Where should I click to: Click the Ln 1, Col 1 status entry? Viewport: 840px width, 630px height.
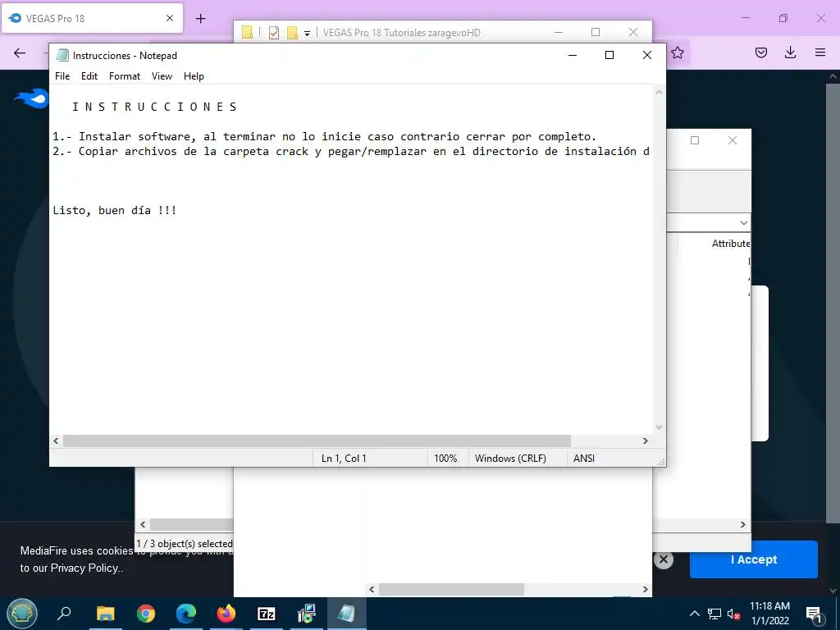coord(344,458)
